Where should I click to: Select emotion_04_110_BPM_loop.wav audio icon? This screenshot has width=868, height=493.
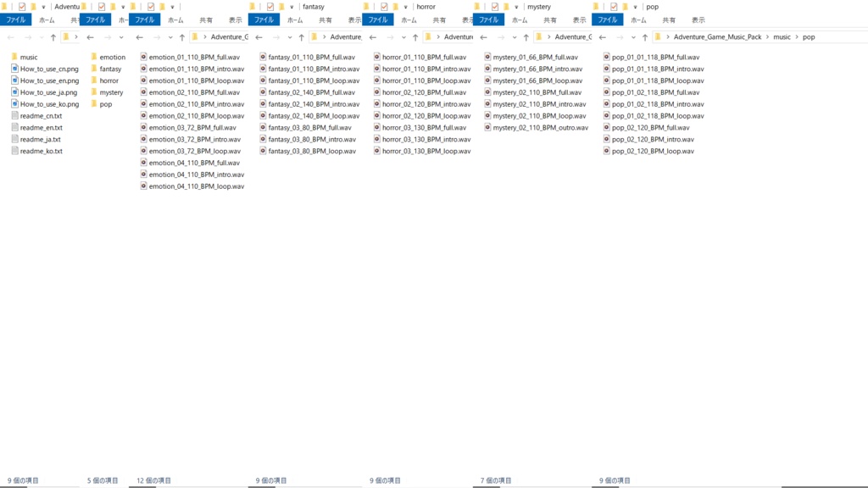[x=143, y=186]
